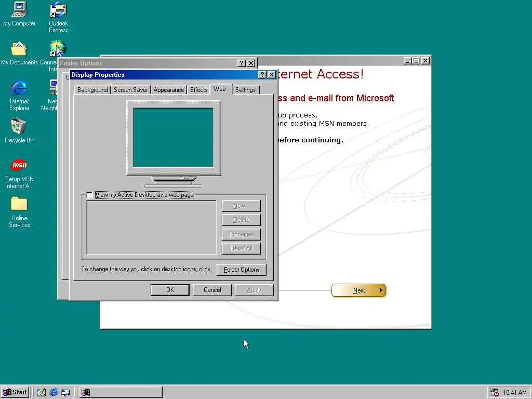Open the My Computer desktop icon
Viewport: 532px width, 399px height.
coord(19,14)
